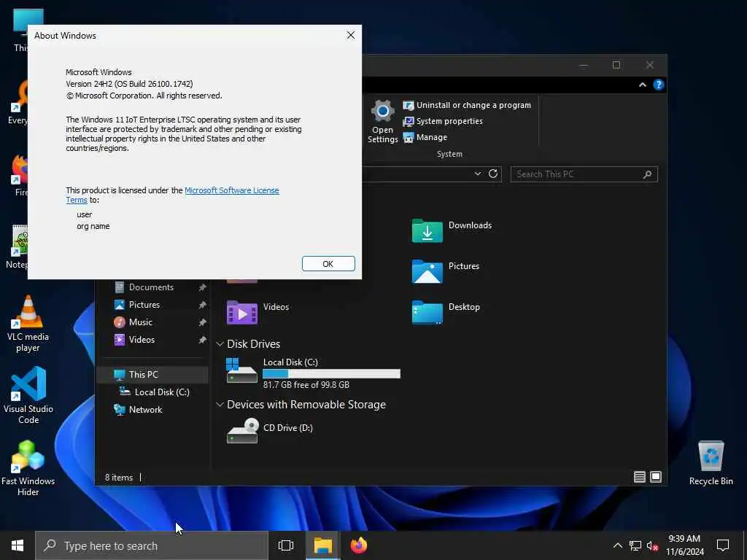Close the About Windows dialog
The image size is (747, 560).
tap(351, 35)
